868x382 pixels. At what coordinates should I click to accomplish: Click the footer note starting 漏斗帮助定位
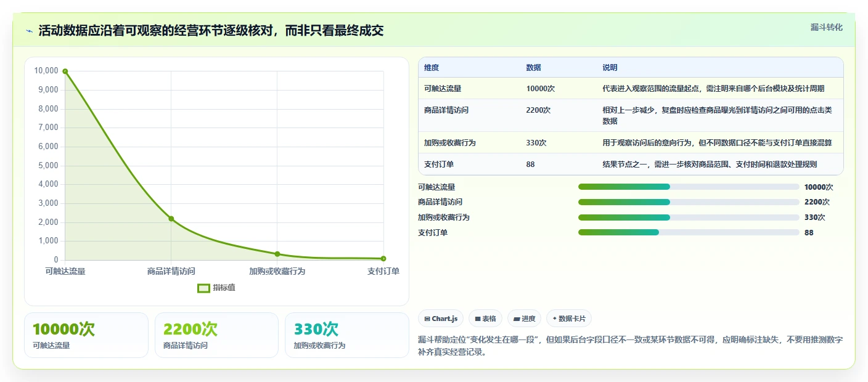pyautogui.click(x=630, y=346)
